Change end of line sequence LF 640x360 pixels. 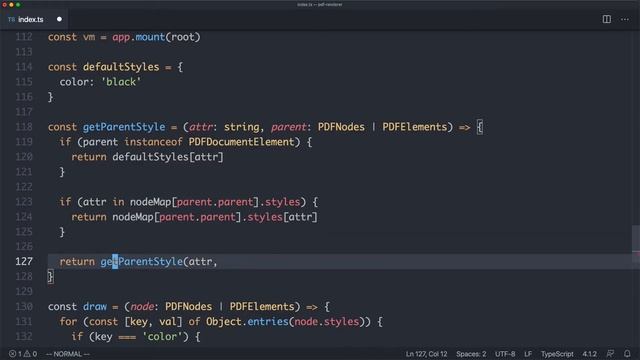pos(528,354)
